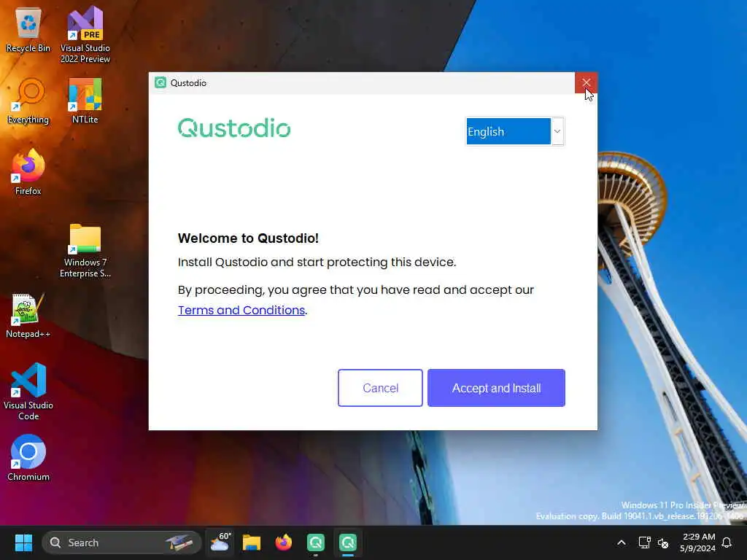Open the English language dropdown
The height and width of the screenshot is (560, 747).
(x=514, y=131)
